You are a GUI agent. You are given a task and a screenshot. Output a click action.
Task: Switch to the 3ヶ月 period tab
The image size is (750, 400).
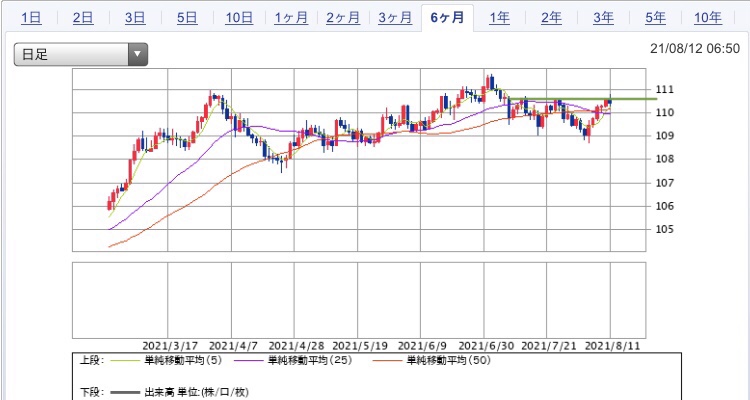click(395, 18)
